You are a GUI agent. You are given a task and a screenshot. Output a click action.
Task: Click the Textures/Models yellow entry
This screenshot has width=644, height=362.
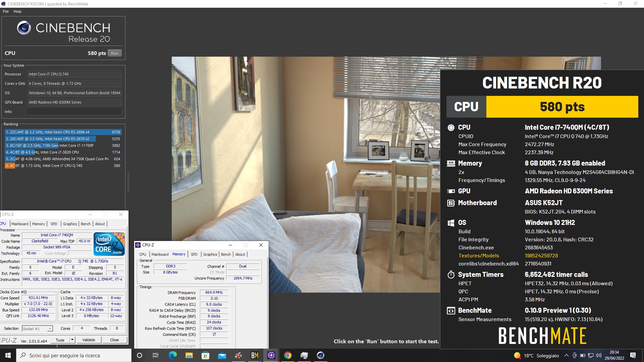pos(479,256)
